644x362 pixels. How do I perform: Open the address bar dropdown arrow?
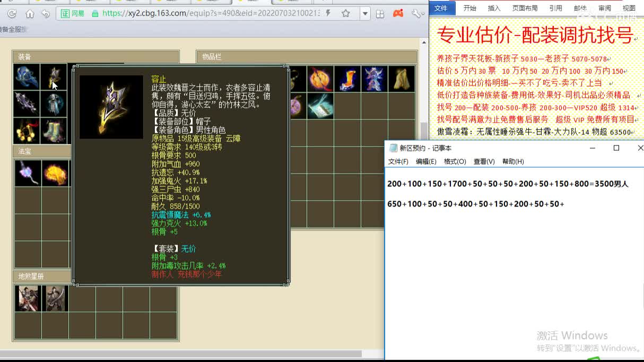[364, 14]
